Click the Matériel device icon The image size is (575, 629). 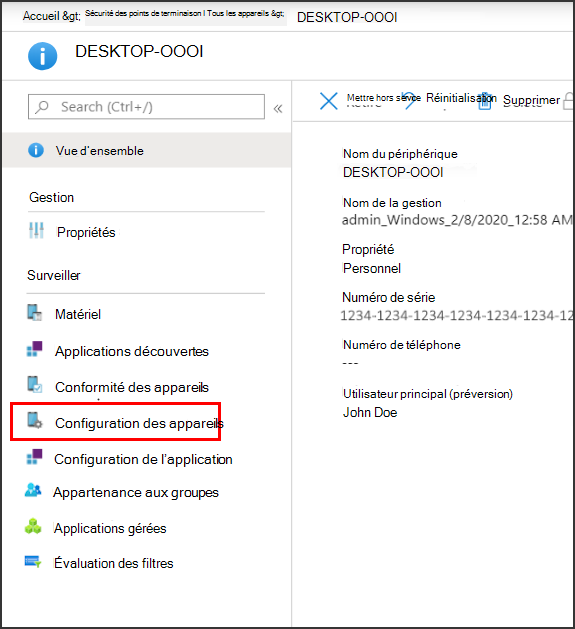[35, 313]
